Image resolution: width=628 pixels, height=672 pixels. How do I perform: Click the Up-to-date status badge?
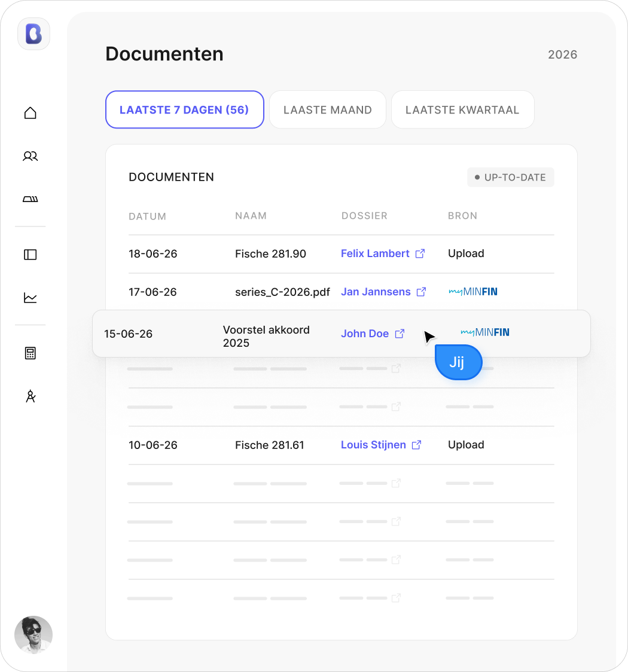(511, 178)
